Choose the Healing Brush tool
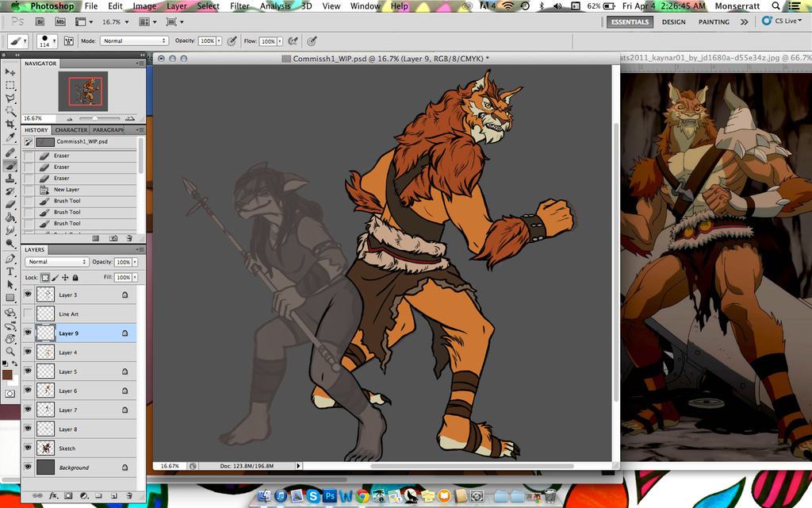Image resolution: width=812 pixels, height=508 pixels. point(10,153)
